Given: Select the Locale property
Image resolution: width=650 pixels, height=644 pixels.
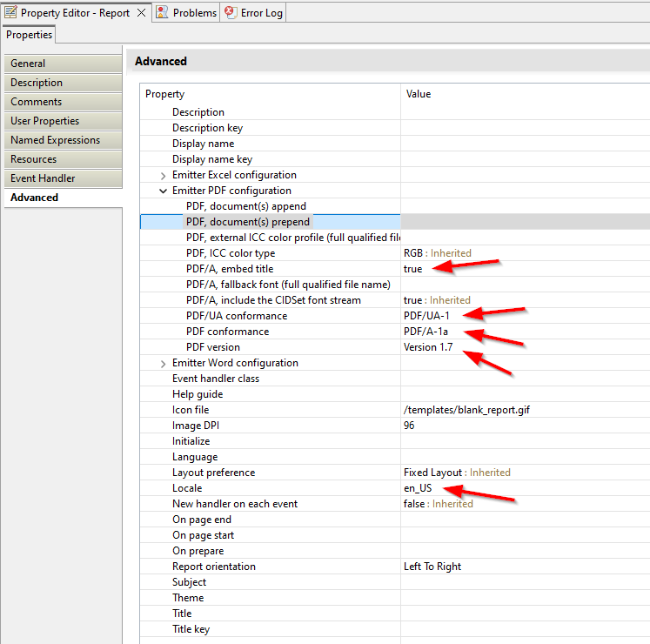Looking at the screenshot, I should [x=187, y=488].
